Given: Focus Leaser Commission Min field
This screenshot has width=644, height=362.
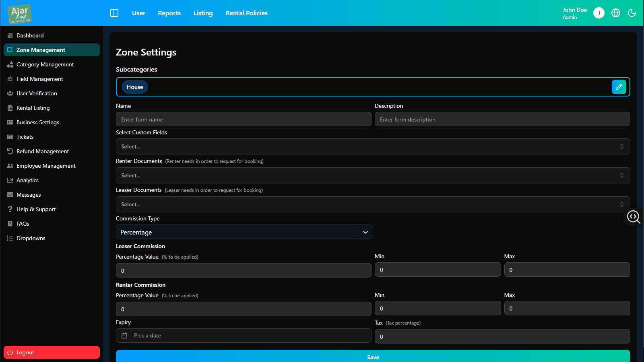Looking at the screenshot, I should 438,269.
